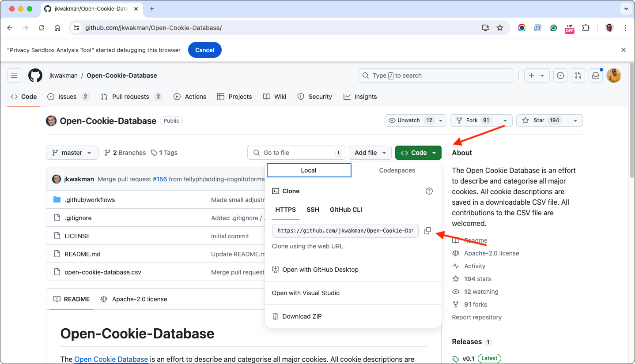
Task: Select the SSH clone tab
Action: pos(313,210)
